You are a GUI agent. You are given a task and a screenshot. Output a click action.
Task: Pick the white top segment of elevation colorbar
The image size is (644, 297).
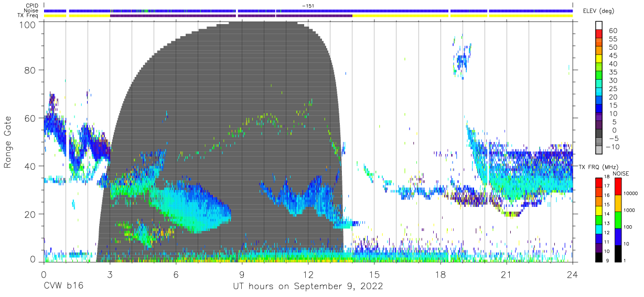click(x=598, y=26)
